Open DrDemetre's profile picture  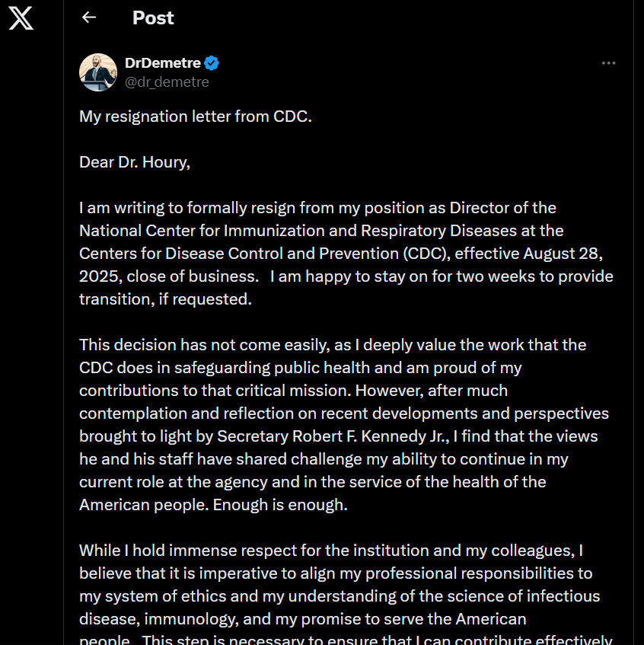pos(98,72)
